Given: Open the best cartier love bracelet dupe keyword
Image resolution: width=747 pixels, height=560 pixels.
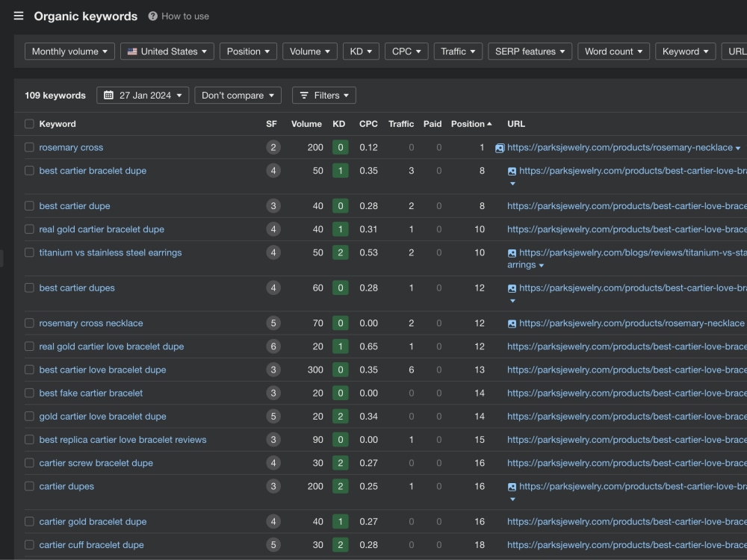Looking at the screenshot, I should (102, 370).
